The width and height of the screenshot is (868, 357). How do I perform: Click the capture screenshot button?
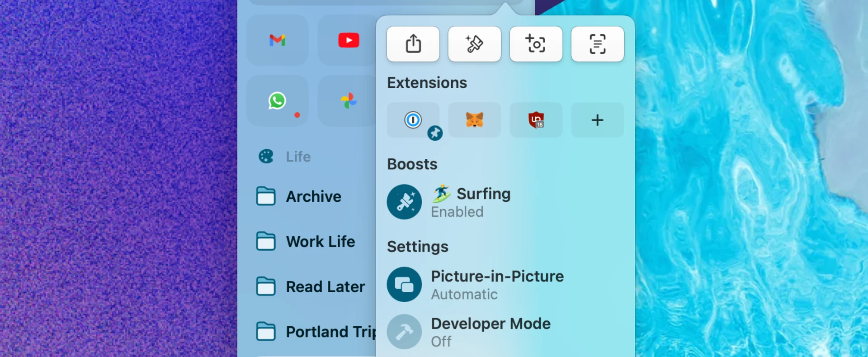click(536, 44)
